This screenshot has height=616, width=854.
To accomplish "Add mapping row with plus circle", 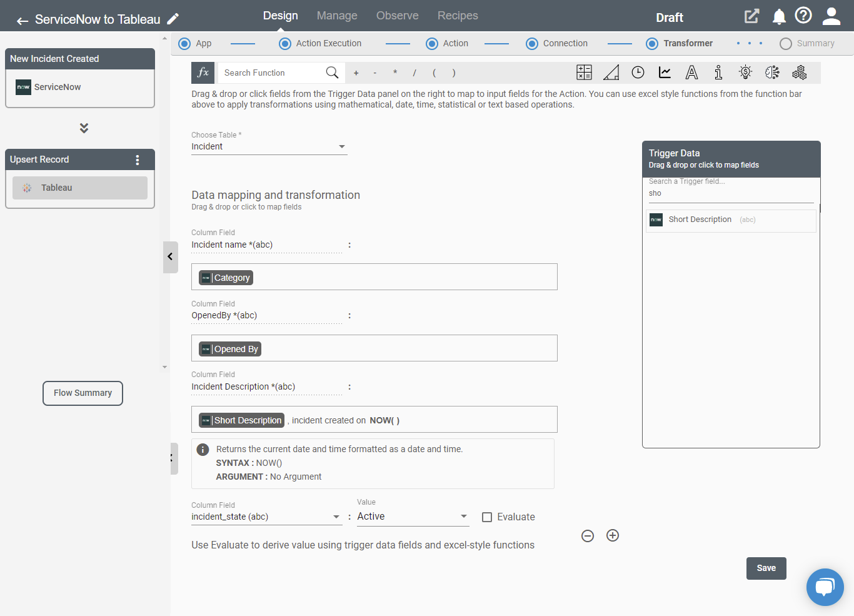I will [x=613, y=535].
